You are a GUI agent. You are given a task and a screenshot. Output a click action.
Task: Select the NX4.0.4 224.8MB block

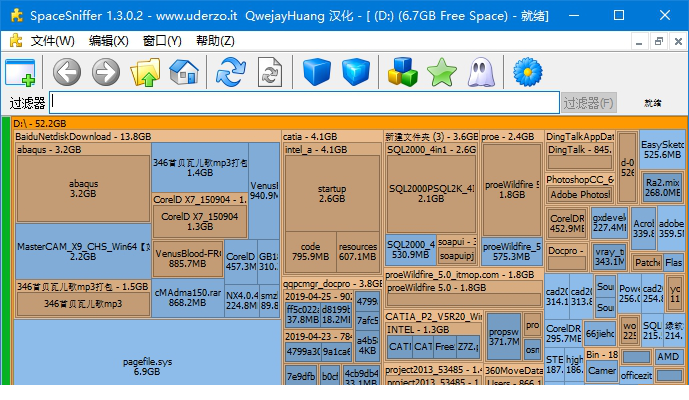[241, 300]
